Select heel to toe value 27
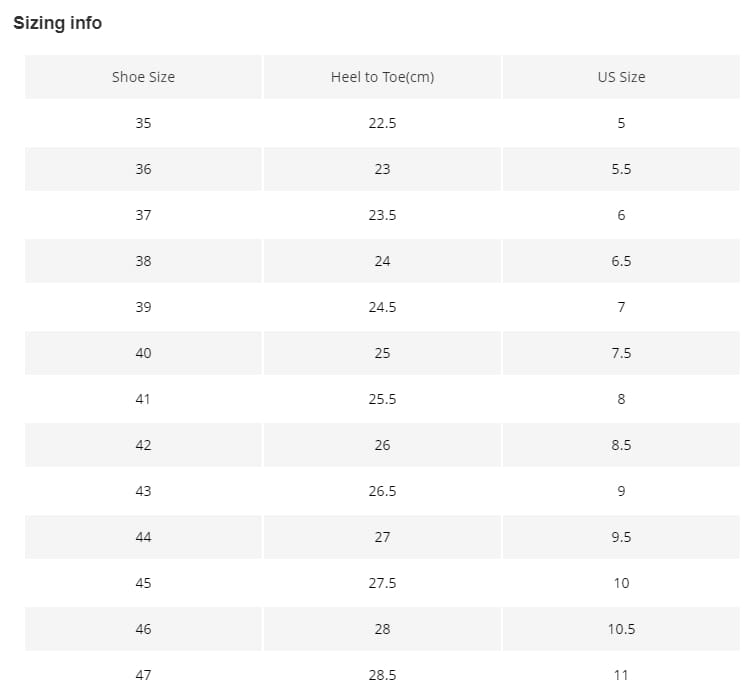Image resolution: width=749 pixels, height=700 pixels. 382,537
